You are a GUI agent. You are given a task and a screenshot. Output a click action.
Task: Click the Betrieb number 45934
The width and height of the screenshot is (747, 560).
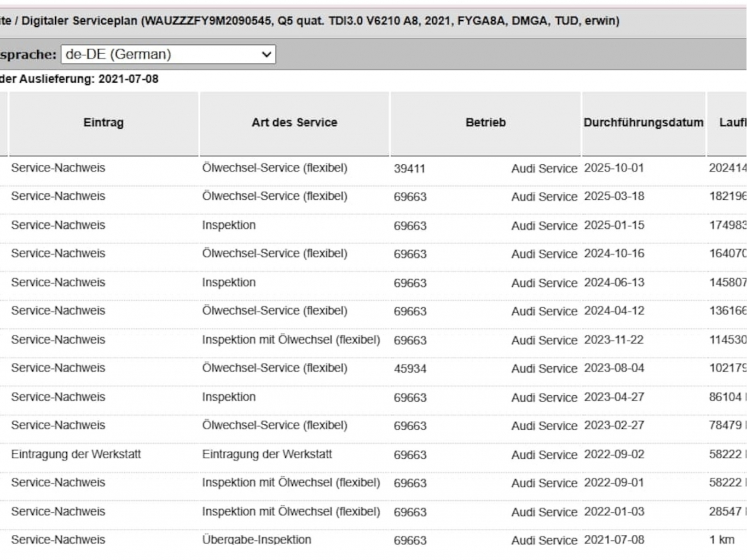(410, 368)
